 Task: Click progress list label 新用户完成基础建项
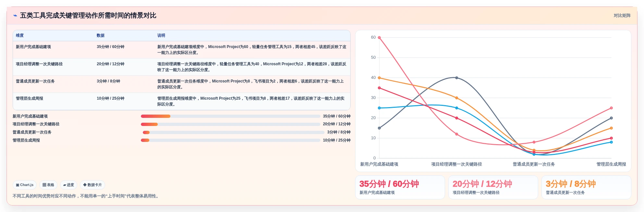tap(30, 116)
